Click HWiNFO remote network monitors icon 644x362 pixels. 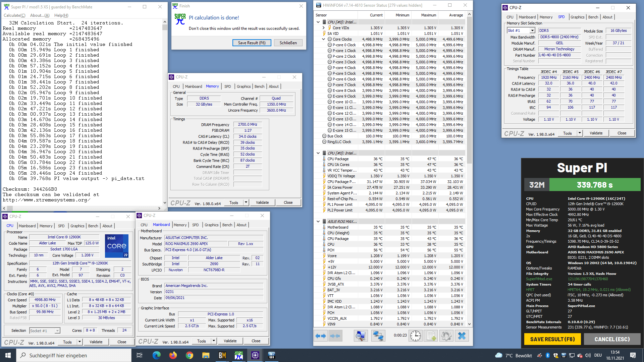tap(378, 336)
